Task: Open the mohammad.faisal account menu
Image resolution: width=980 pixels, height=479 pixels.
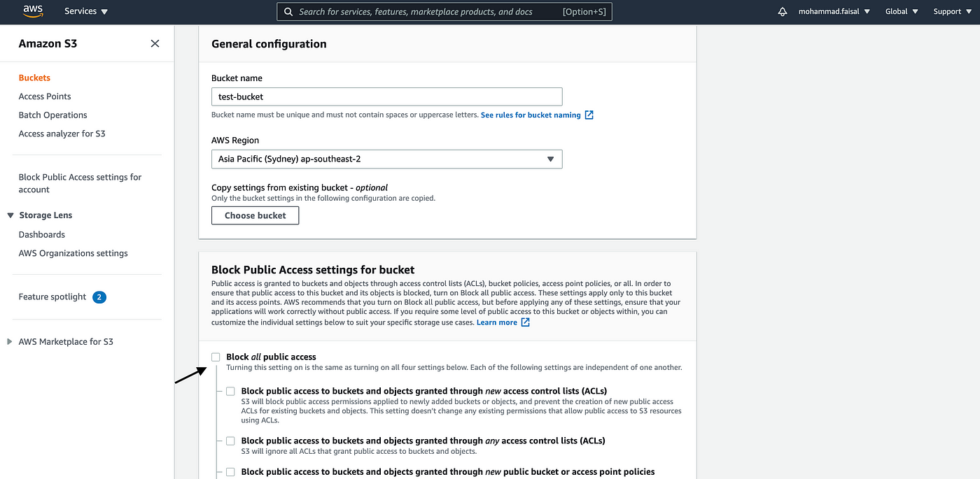Action: pyautogui.click(x=834, y=11)
